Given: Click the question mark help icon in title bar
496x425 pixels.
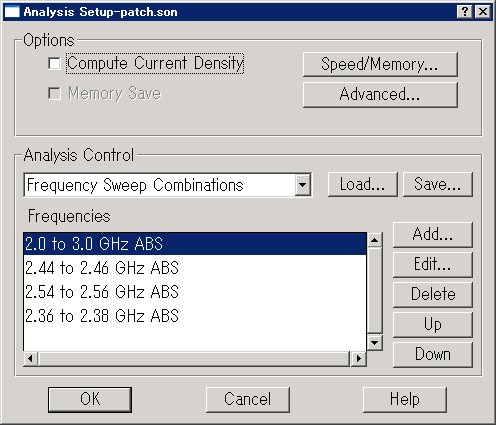Looking at the screenshot, I should (464, 12).
